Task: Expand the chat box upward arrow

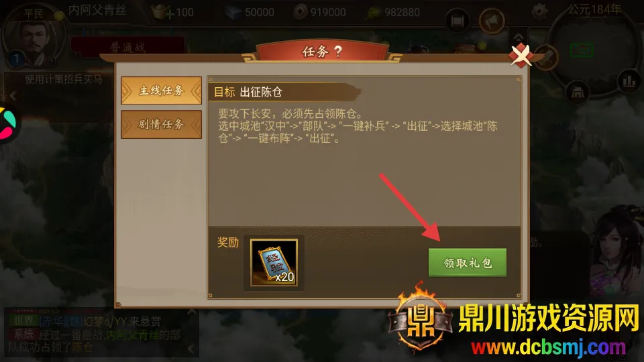Action: click(x=191, y=312)
